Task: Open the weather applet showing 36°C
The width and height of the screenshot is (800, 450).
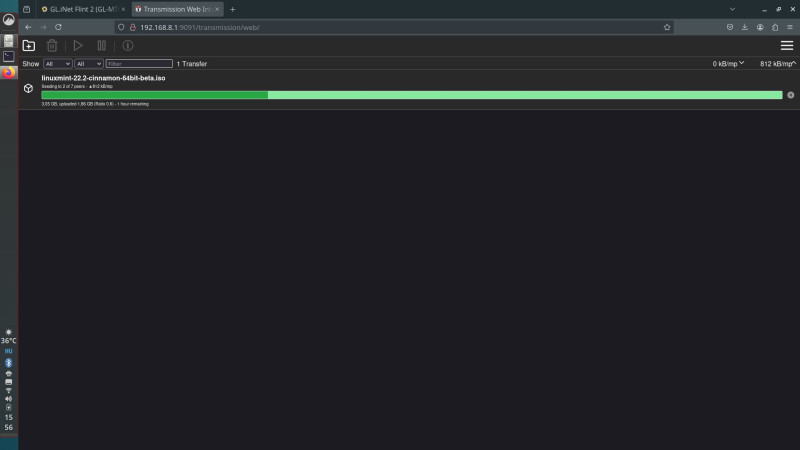Action: [9, 337]
